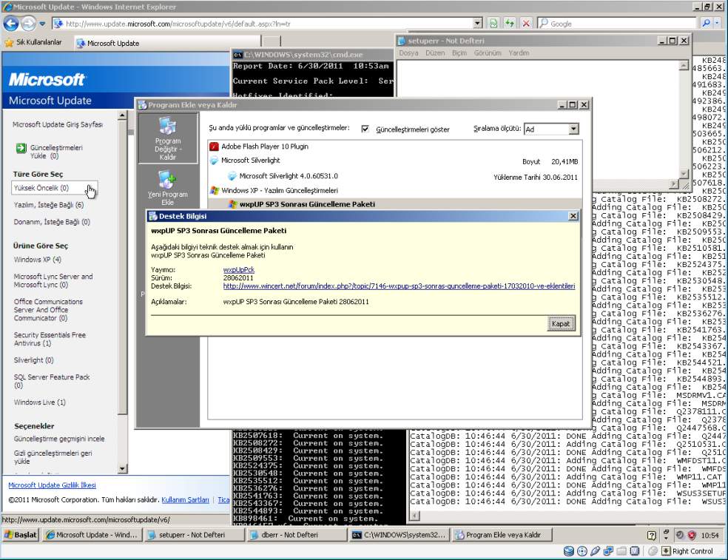Image resolution: width=728 pixels, height=560 pixels.
Task: Click the green Güncelleştirmeleri Yükle arrow icon
Action: click(x=21, y=148)
